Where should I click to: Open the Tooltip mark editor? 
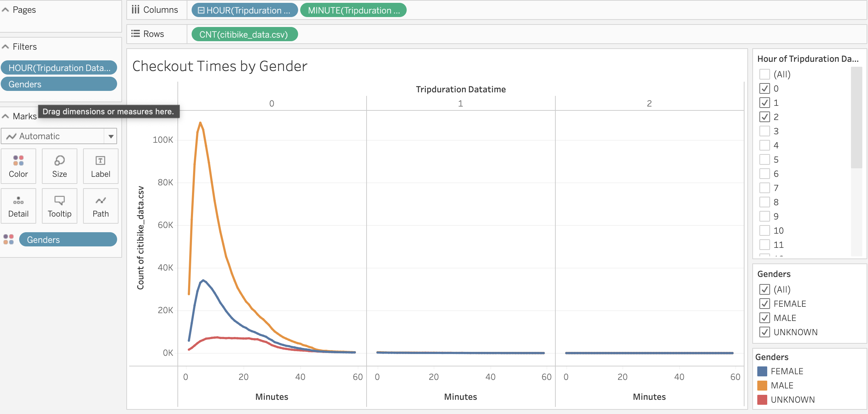point(59,205)
